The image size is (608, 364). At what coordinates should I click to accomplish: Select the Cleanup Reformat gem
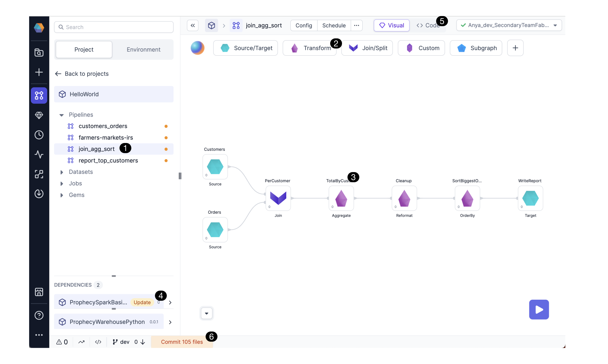click(404, 198)
